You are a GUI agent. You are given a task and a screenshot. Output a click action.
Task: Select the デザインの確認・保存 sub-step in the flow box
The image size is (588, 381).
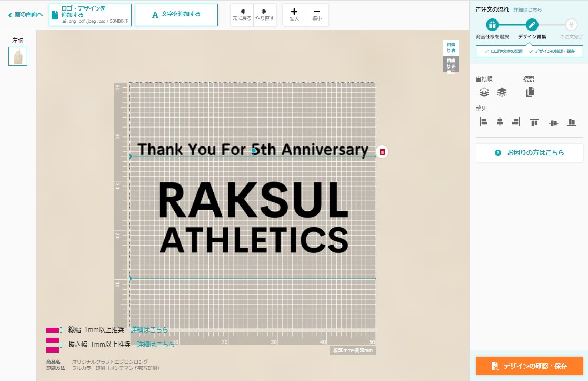552,51
